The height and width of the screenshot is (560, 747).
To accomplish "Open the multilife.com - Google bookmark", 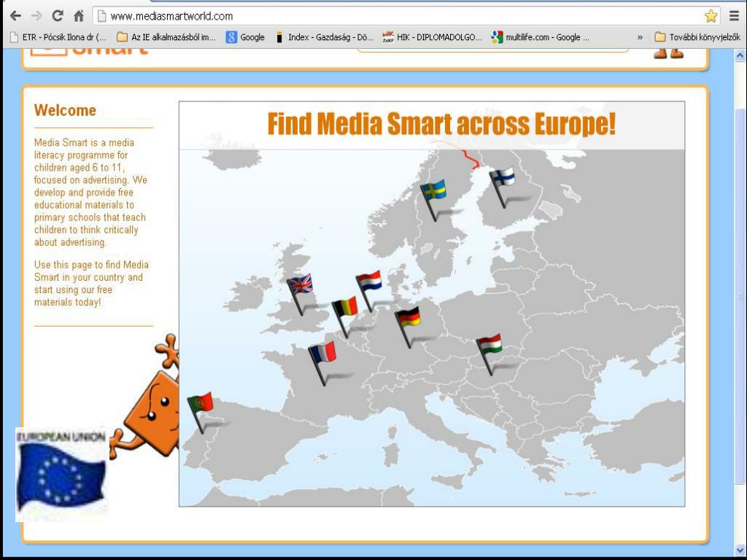I will [541, 37].
